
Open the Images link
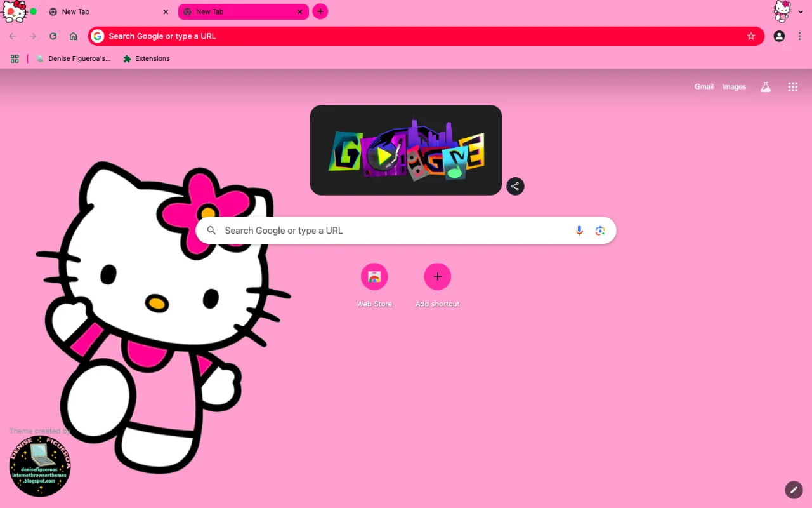[x=734, y=87]
